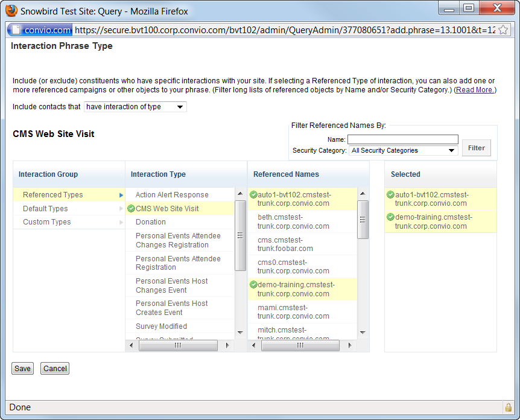Click green check on demo-training in Referenced Names
The width and height of the screenshot is (520, 420).
[253, 285]
